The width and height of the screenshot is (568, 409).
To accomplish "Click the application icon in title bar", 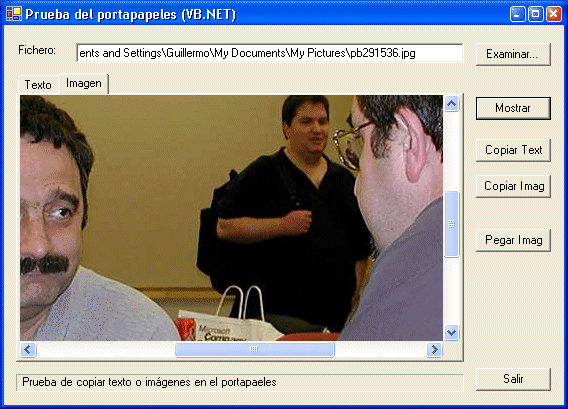I will point(14,14).
